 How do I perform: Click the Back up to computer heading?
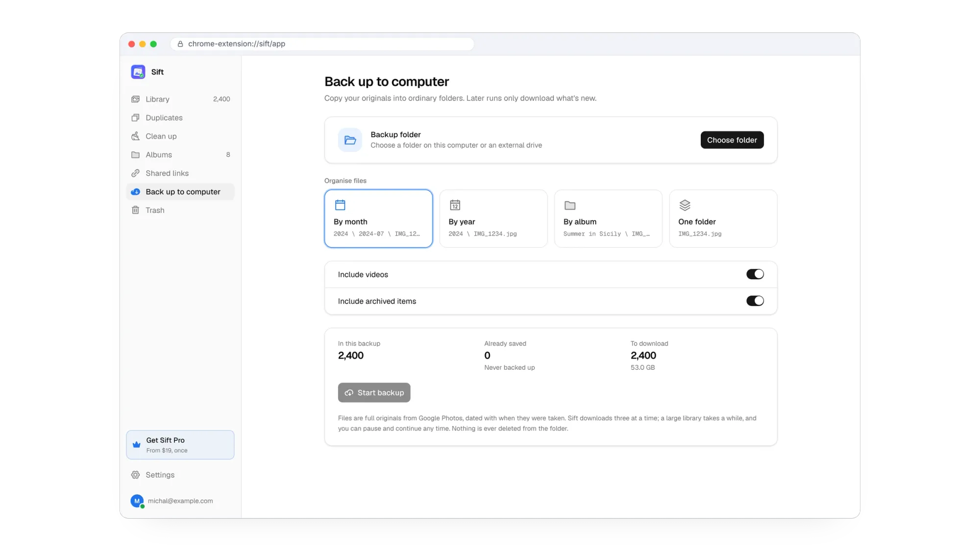point(386,82)
